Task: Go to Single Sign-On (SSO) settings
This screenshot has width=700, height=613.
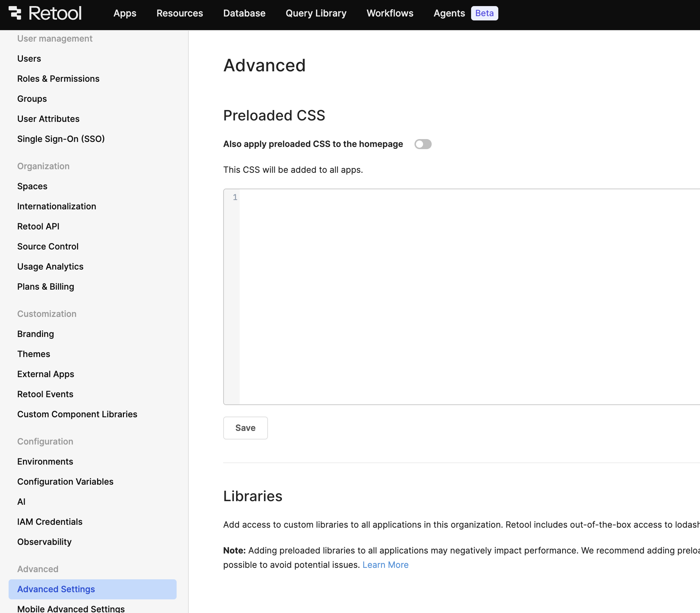Action: click(61, 139)
